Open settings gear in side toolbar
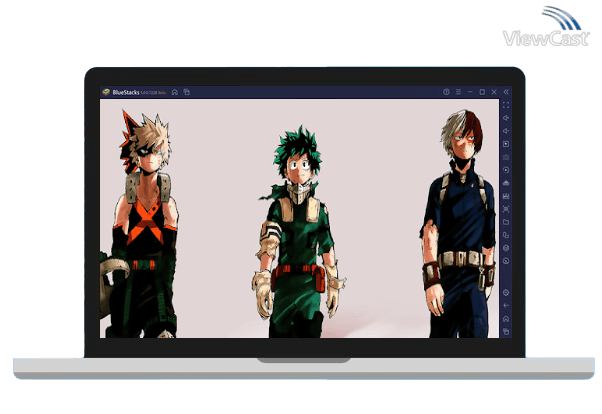 pos(506,293)
